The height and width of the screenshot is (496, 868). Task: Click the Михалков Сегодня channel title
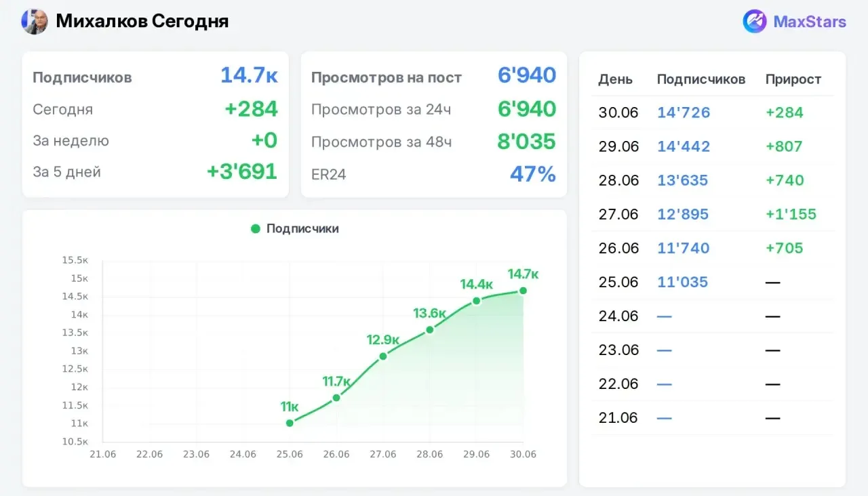(142, 21)
